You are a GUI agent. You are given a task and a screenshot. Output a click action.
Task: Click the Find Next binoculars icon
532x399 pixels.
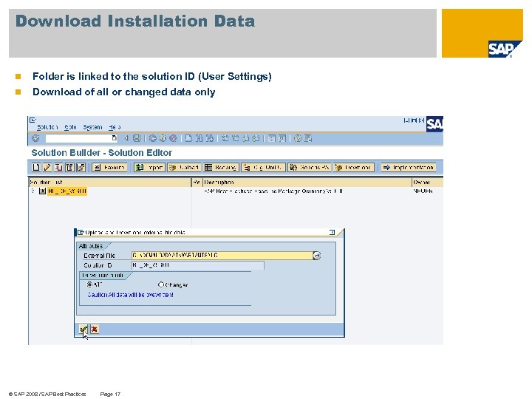pos(210,138)
